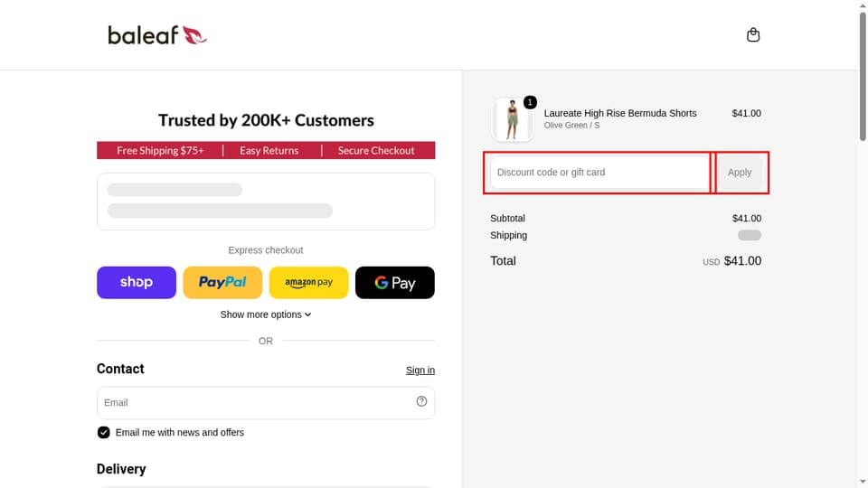
Task: Click the Free Shipping $75+ banner text
Action: click(x=160, y=151)
